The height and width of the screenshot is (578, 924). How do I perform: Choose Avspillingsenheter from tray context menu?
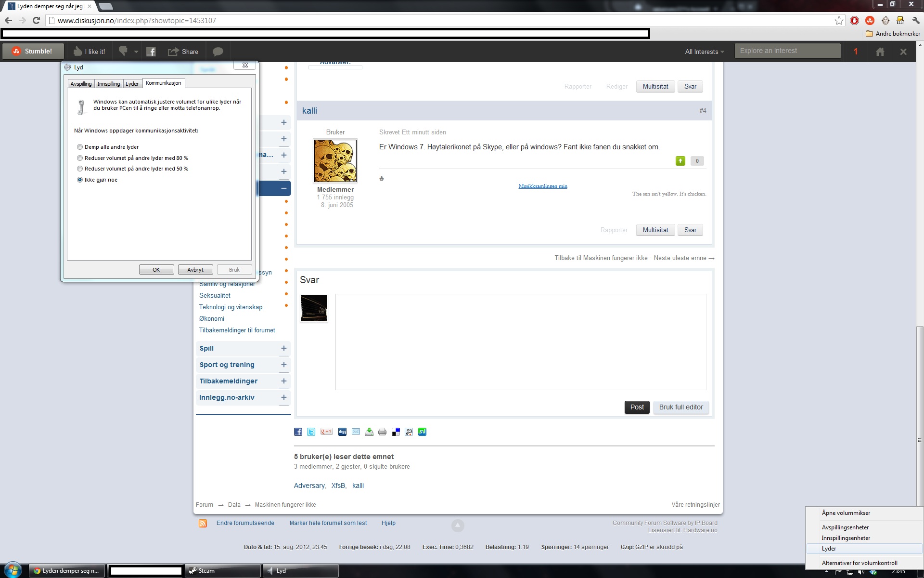(x=864, y=527)
